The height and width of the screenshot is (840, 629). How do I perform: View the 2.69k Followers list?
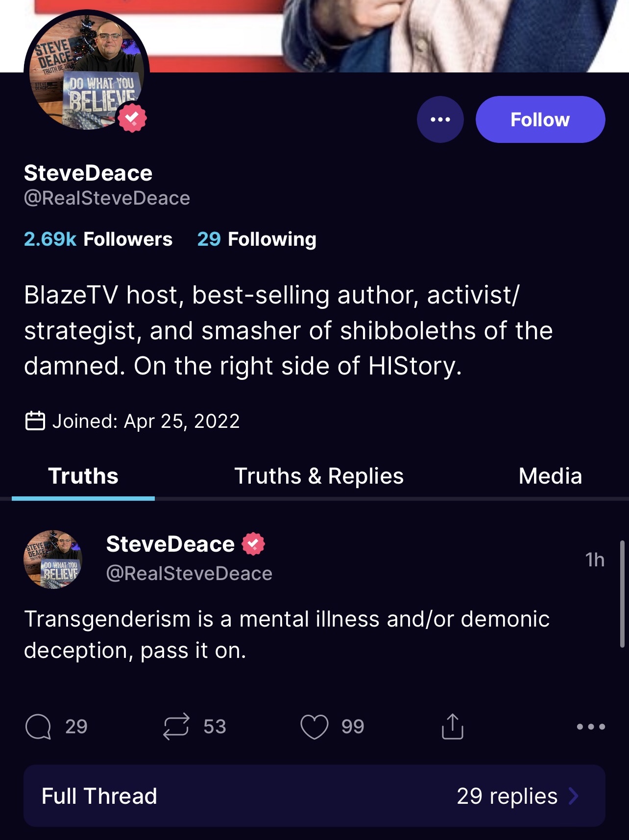coord(98,239)
